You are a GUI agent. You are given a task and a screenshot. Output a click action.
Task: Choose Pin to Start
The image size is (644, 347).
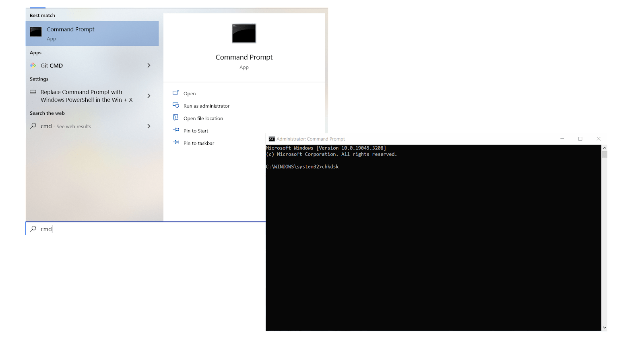(196, 131)
